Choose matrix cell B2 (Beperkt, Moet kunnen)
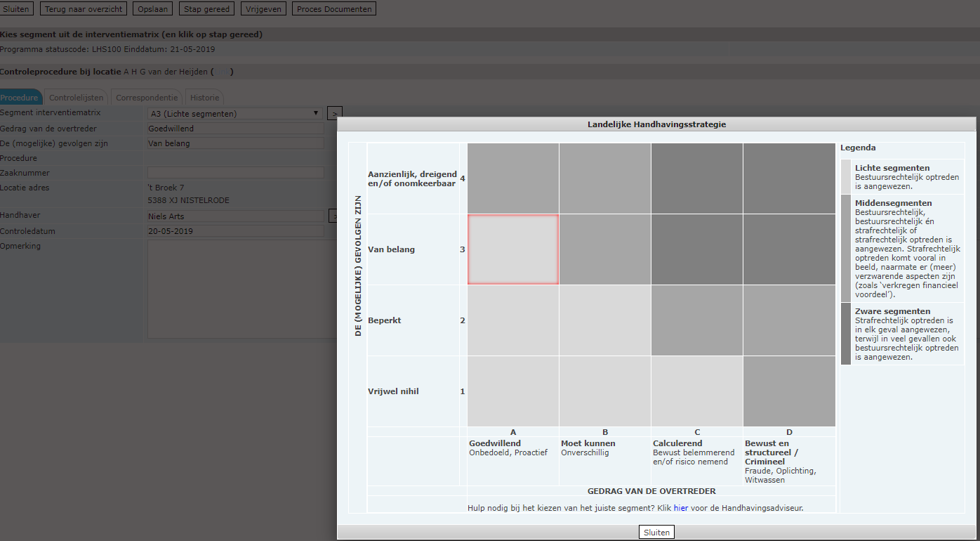 pos(605,320)
